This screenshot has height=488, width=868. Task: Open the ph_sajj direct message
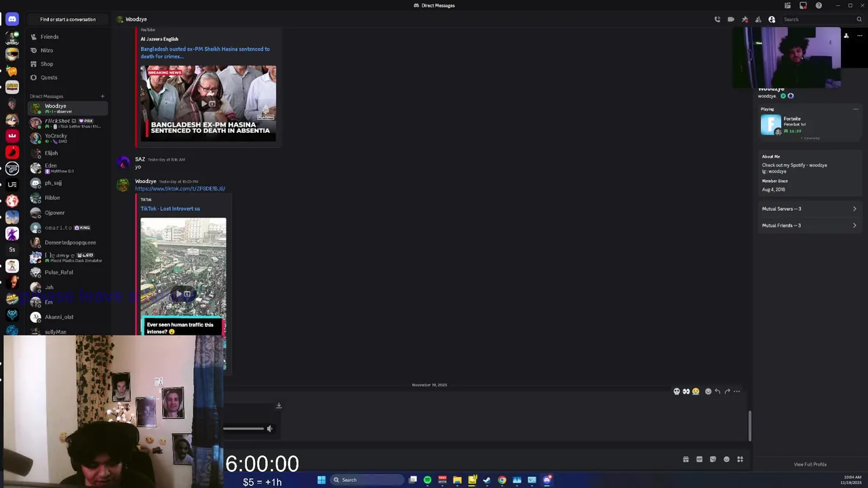[68, 183]
